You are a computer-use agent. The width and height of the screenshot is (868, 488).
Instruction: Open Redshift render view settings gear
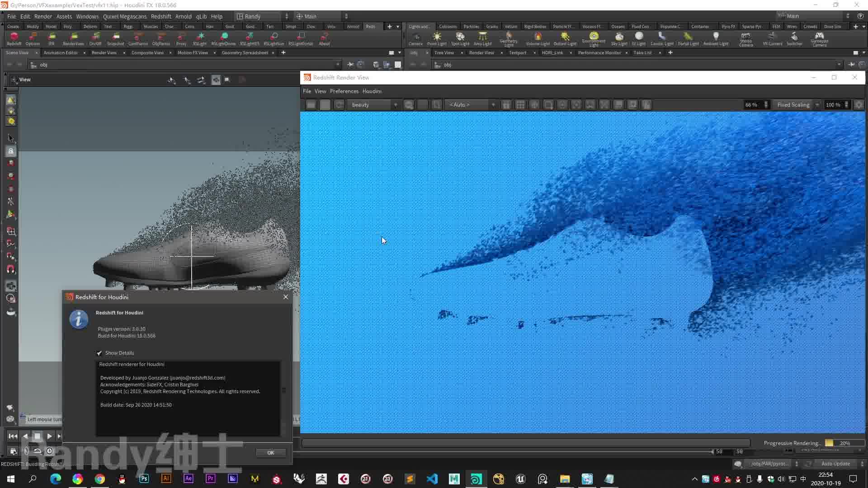859,105
